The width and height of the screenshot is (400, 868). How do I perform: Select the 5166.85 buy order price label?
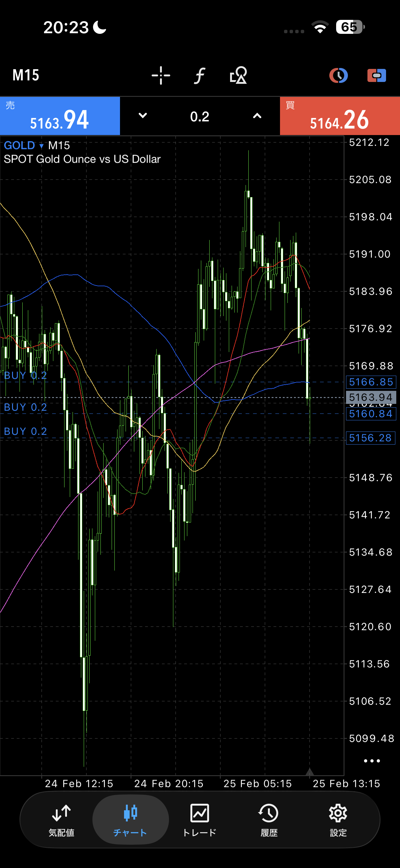(x=371, y=382)
